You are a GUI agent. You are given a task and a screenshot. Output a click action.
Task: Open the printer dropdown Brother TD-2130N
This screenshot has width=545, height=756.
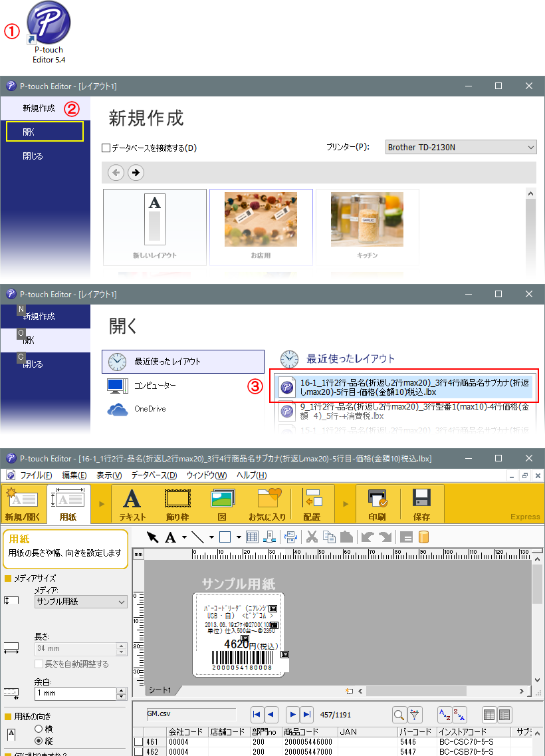[x=461, y=147]
